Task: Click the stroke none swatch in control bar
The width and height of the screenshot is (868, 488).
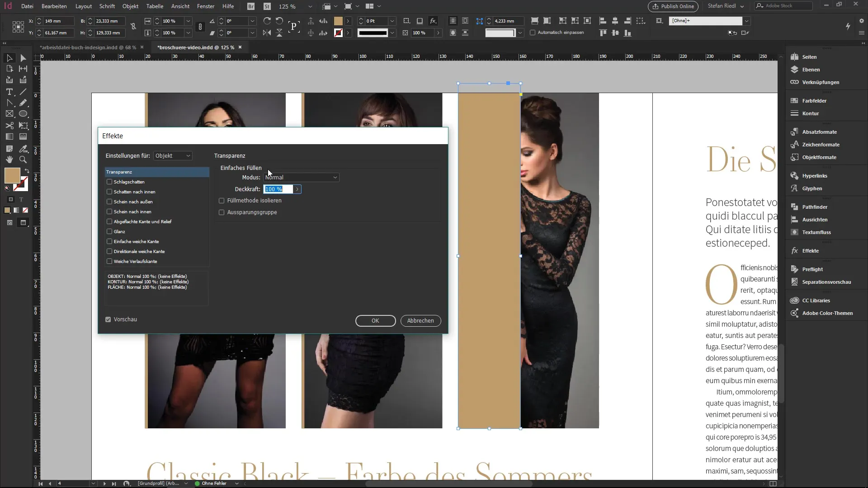Action: point(338,33)
